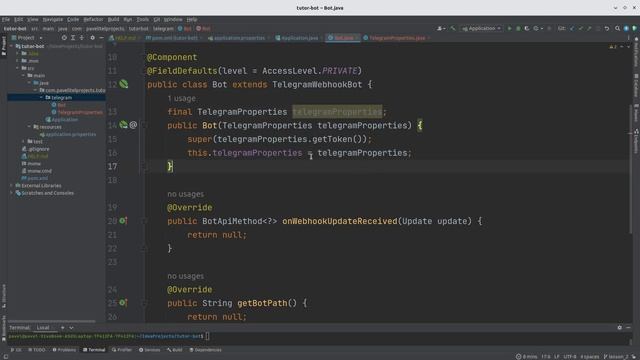Open terminal settings gear icon
Viewport: 640px width, 360px height.
click(x=620, y=328)
